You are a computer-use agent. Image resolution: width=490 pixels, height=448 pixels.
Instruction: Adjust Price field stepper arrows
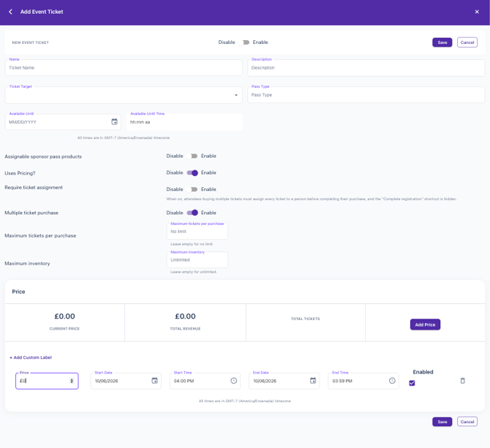click(x=72, y=381)
